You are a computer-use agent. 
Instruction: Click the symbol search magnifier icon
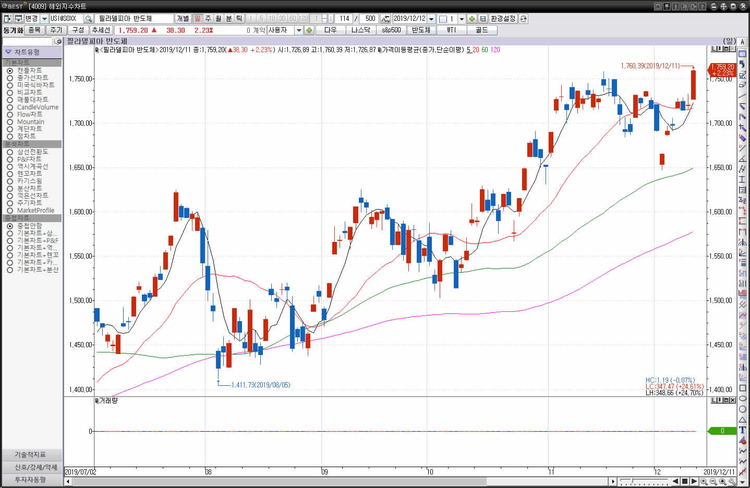pos(88,19)
